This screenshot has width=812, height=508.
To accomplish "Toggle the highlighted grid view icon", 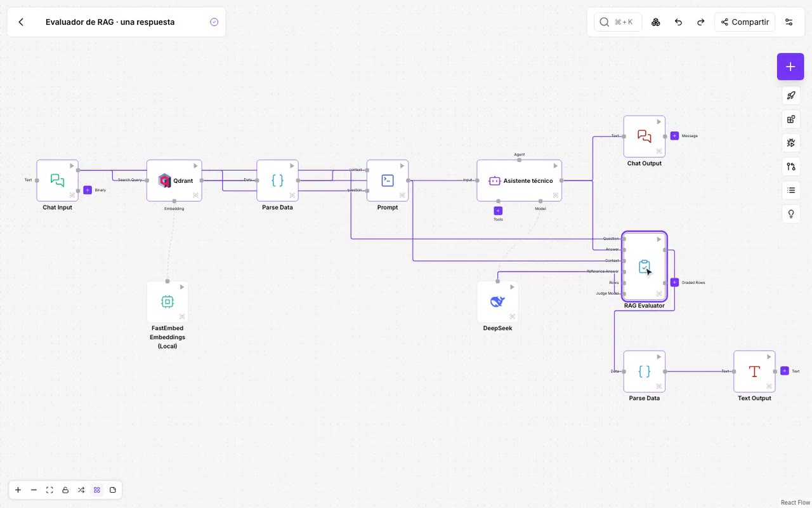I will tap(97, 490).
